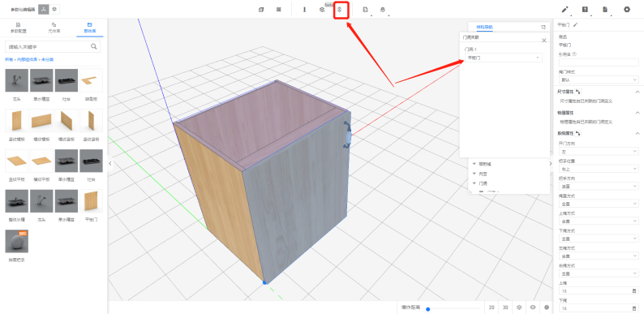Open the 元件库 tab

54,28
